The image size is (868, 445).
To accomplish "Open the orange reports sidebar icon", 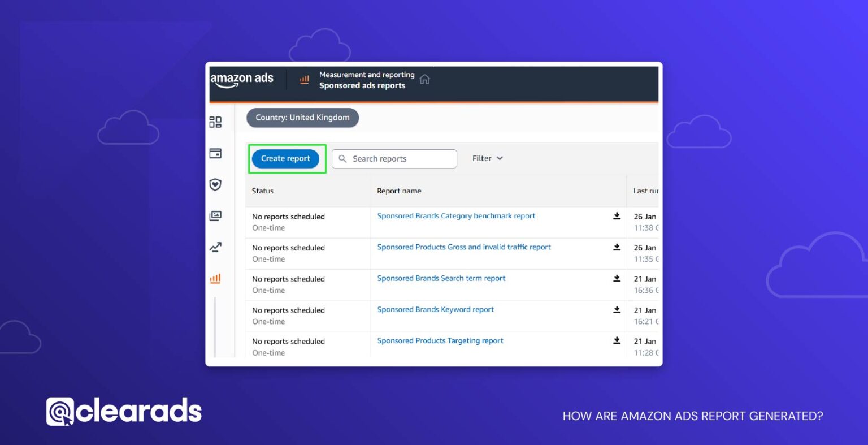I will click(x=215, y=278).
